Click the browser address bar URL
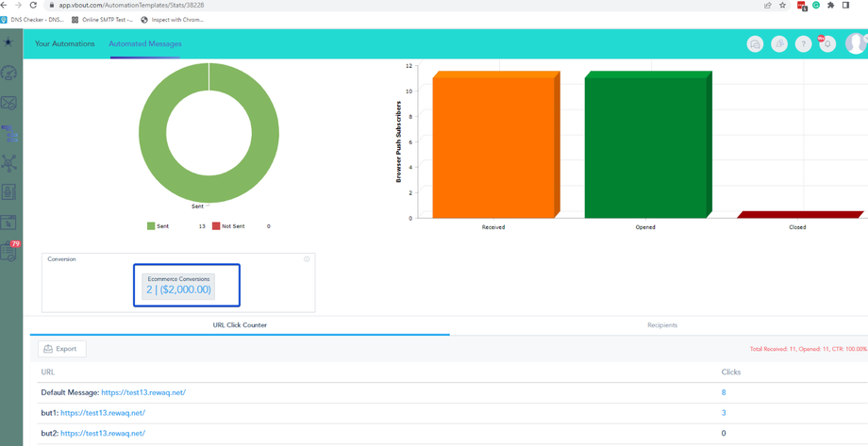Viewport: 868px width, 446px height. click(x=130, y=5)
